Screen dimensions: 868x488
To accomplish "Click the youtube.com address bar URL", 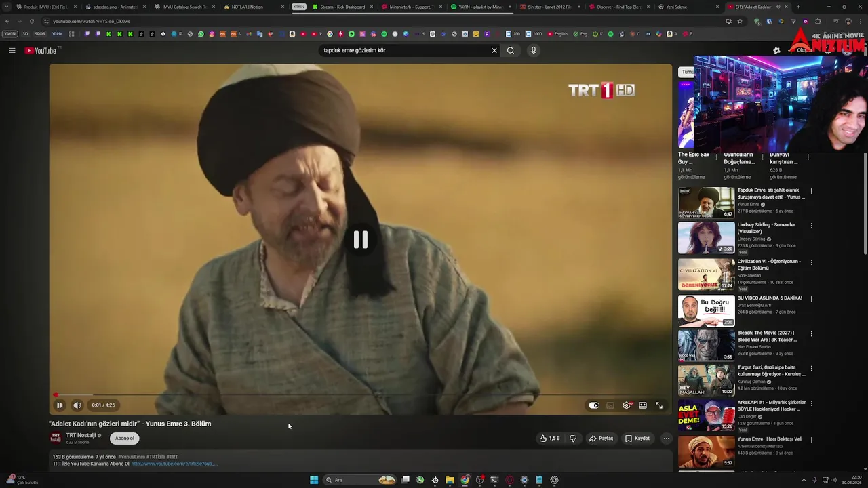I will coord(92,21).
